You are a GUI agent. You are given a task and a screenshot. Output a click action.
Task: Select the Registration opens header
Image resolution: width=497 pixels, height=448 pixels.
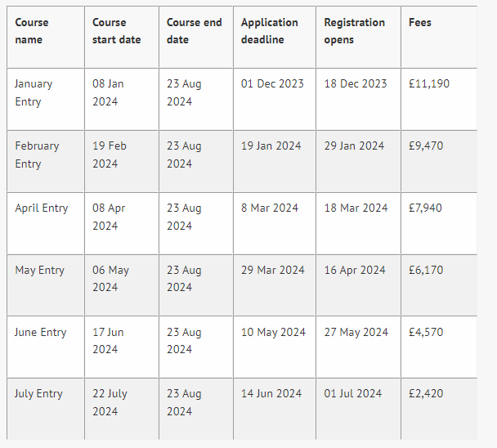pos(355,31)
